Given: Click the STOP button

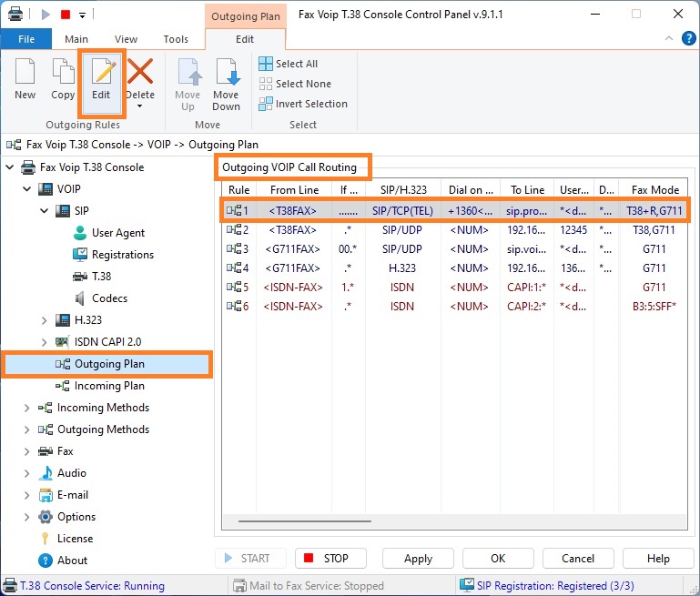Looking at the screenshot, I should pyautogui.click(x=330, y=559).
